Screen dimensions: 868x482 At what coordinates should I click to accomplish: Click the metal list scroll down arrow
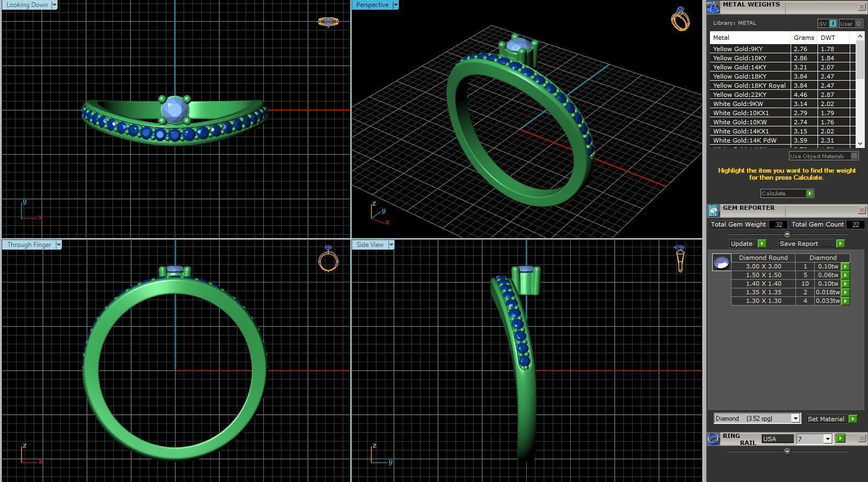[860, 143]
